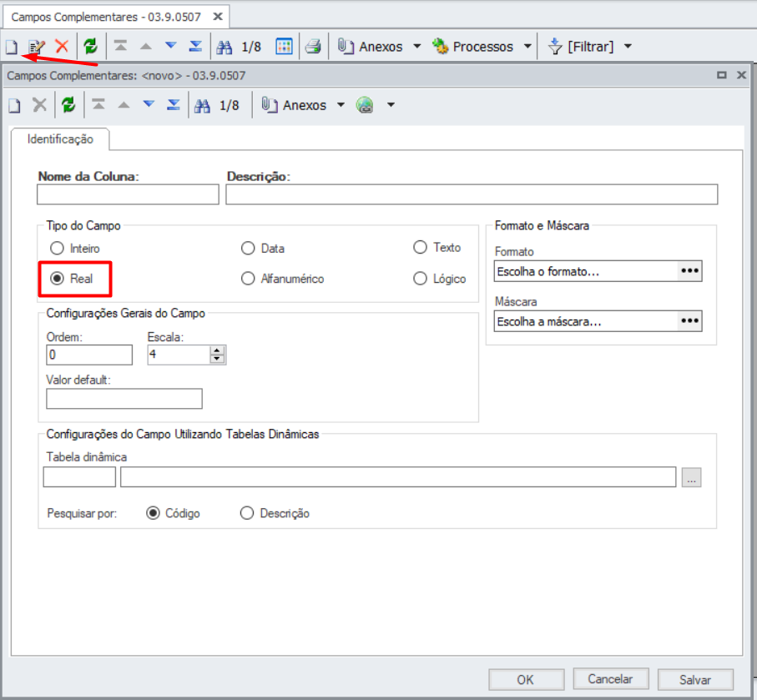
Task: Expand the main toolbar Anexos dropdown arrow
Action: (417, 47)
